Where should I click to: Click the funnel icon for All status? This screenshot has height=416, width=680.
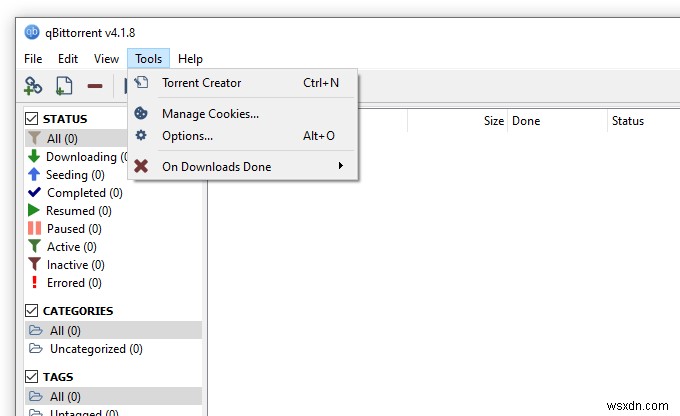[34, 138]
